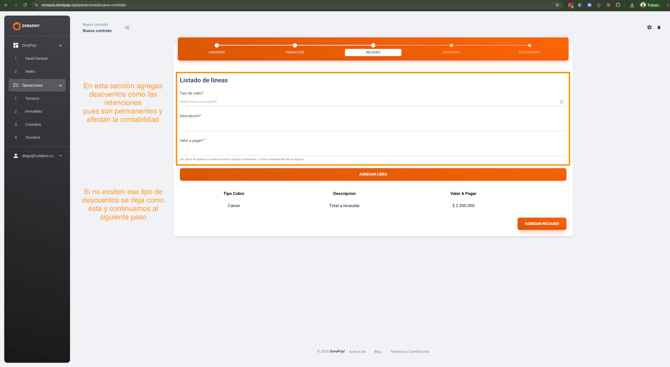Click the browser address bar URL
This screenshot has width=670, height=367.
pos(83,5)
